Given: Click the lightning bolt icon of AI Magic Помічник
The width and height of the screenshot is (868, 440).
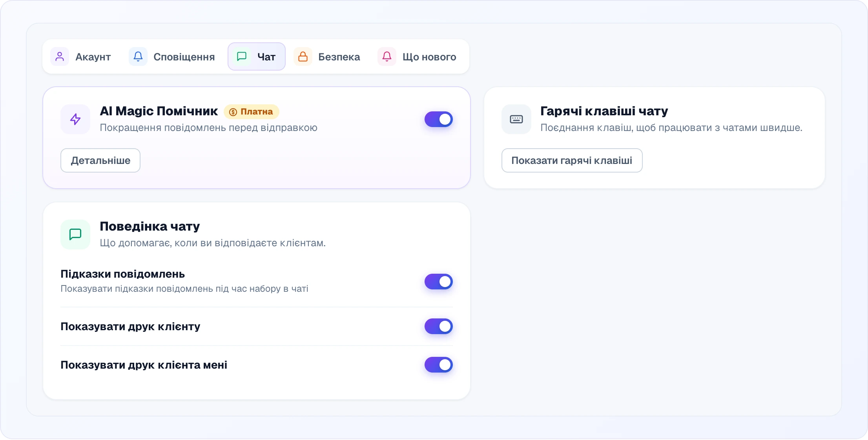Looking at the screenshot, I should (75, 119).
